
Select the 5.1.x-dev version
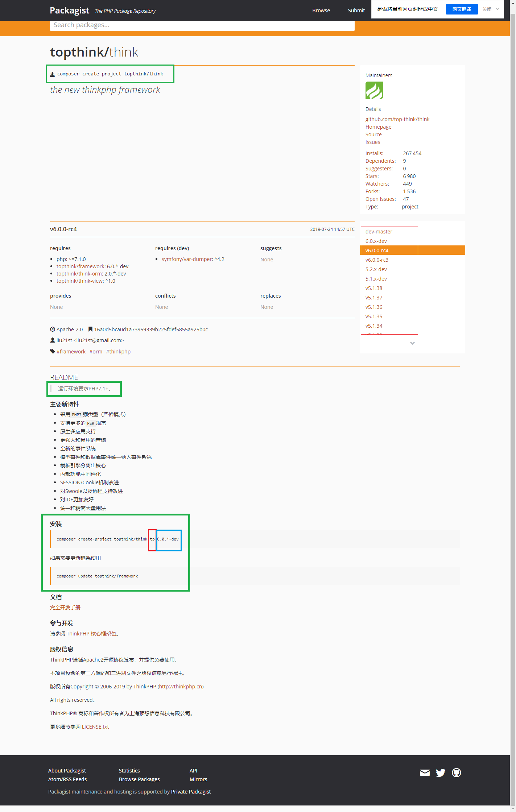pyautogui.click(x=376, y=279)
